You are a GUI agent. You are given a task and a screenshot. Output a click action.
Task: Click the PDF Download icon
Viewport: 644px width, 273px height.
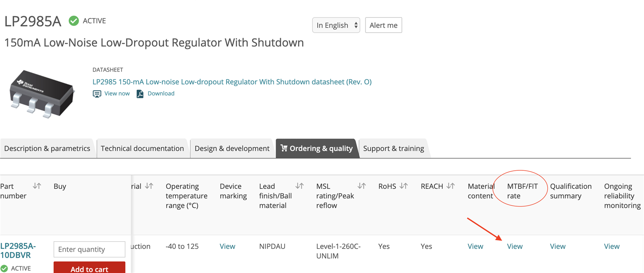tap(140, 94)
